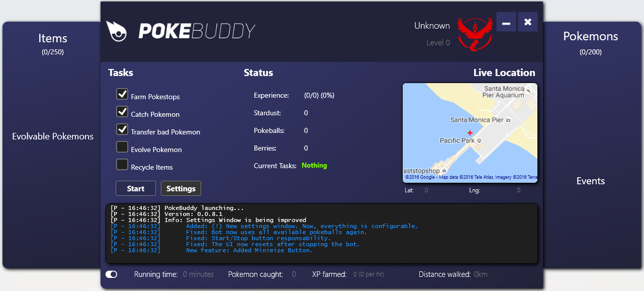644x291 pixels.
Task: Click the 'Unknown' trainer name
Action: tap(432, 26)
